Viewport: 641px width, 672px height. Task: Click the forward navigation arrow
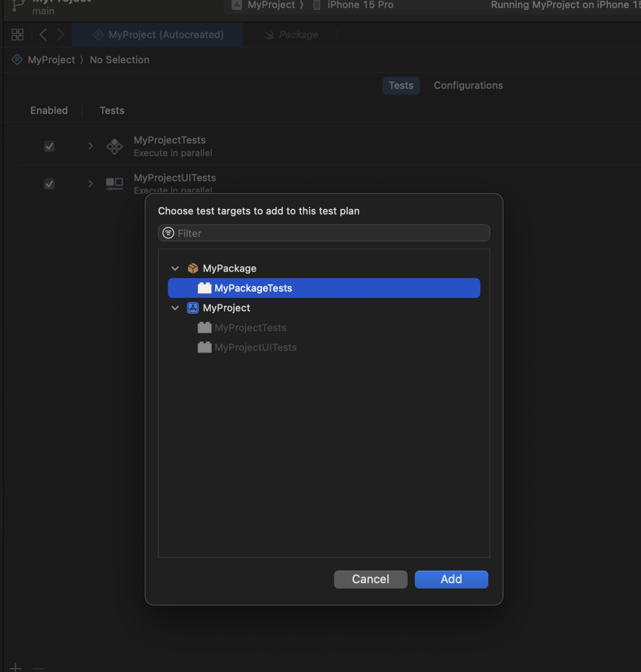point(61,34)
